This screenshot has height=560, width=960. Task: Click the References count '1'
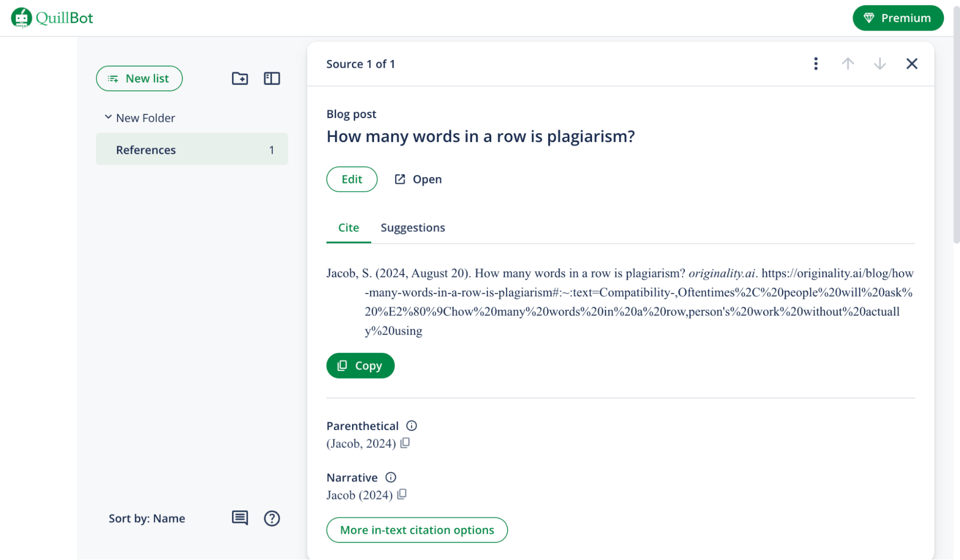tap(271, 150)
